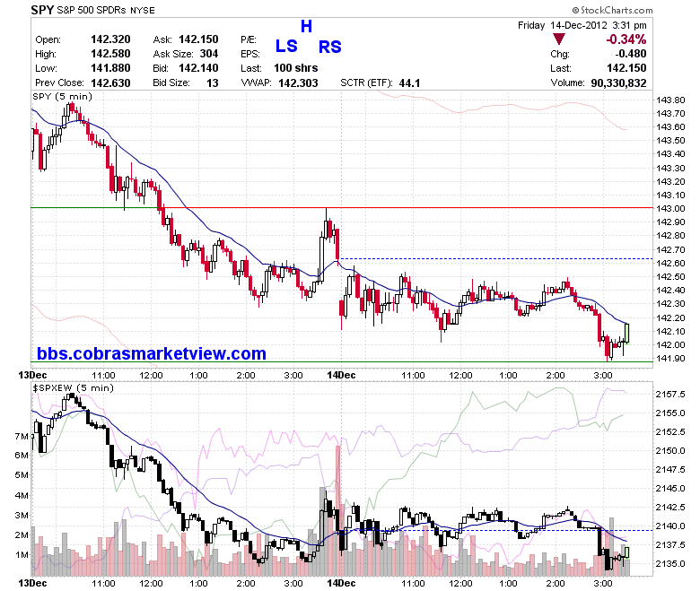Click the 143.50 price axis label
This screenshot has width=700, height=591.
[x=670, y=141]
